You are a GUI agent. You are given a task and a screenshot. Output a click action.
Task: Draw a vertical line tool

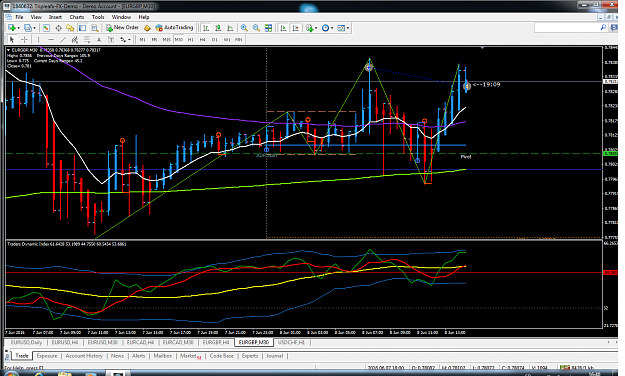38,39
